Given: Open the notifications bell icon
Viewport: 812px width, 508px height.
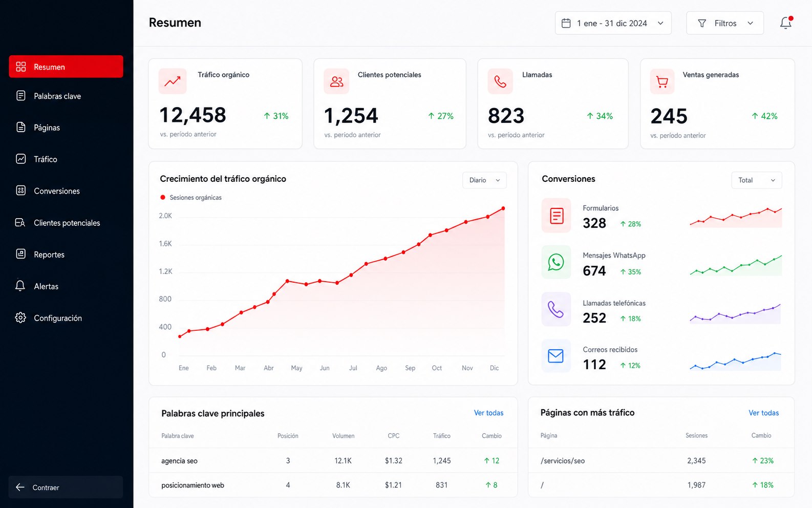Looking at the screenshot, I should click(x=786, y=23).
